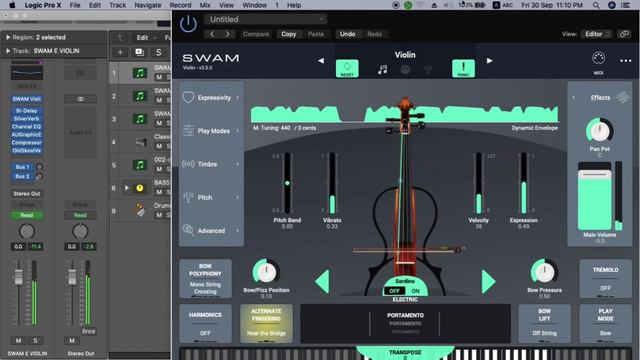640x360 pixels.
Task: Click the Drums track icon
Action: (x=140, y=211)
